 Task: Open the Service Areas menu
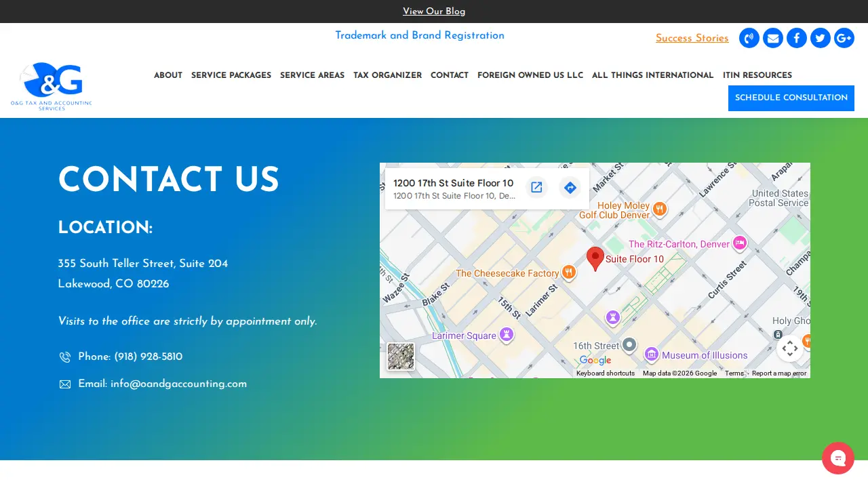coord(312,75)
